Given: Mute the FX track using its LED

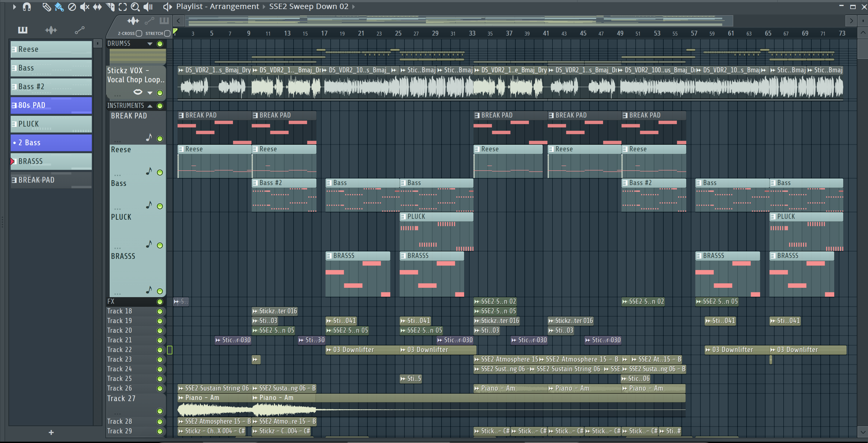Looking at the screenshot, I should point(160,302).
